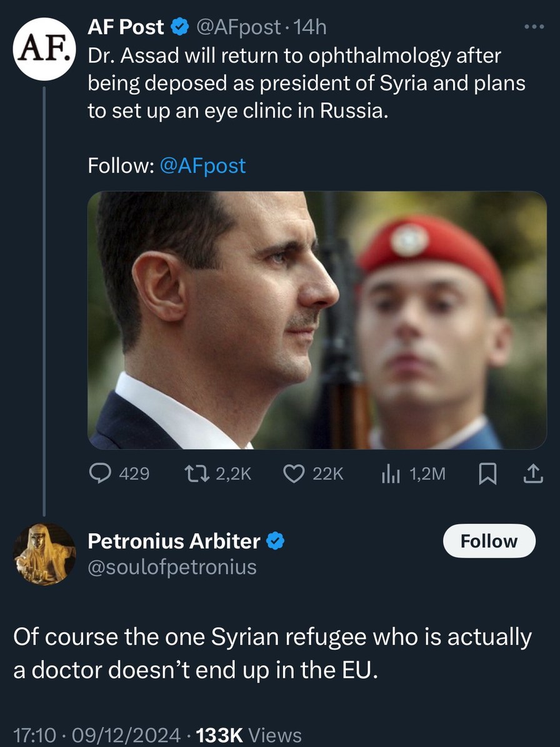Open AF Post profile avatar
560x747 pixels.
coord(44,49)
